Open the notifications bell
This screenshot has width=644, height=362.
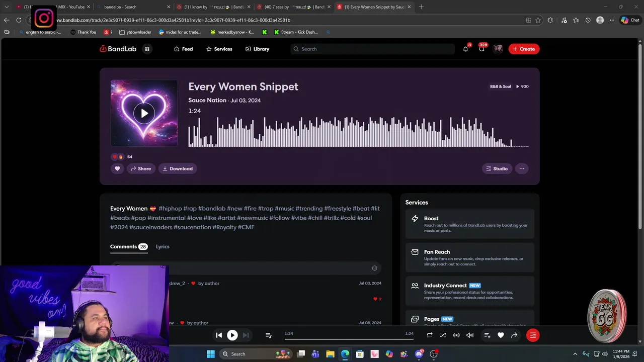(465, 49)
